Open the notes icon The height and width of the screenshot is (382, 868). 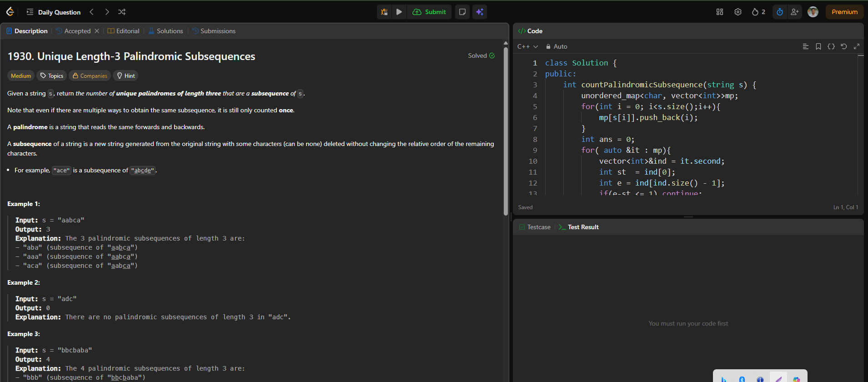tap(462, 12)
